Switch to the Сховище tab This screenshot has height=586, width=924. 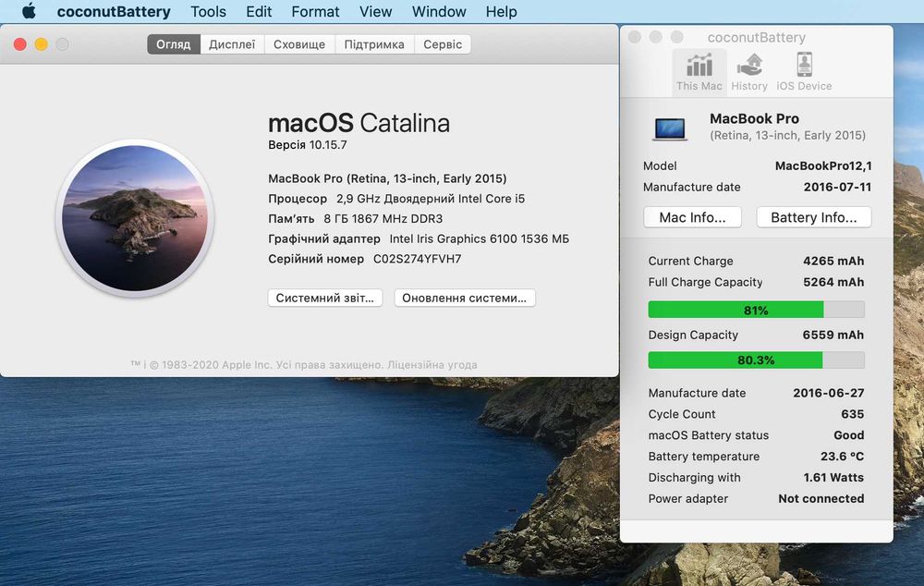pyautogui.click(x=299, y=44)
